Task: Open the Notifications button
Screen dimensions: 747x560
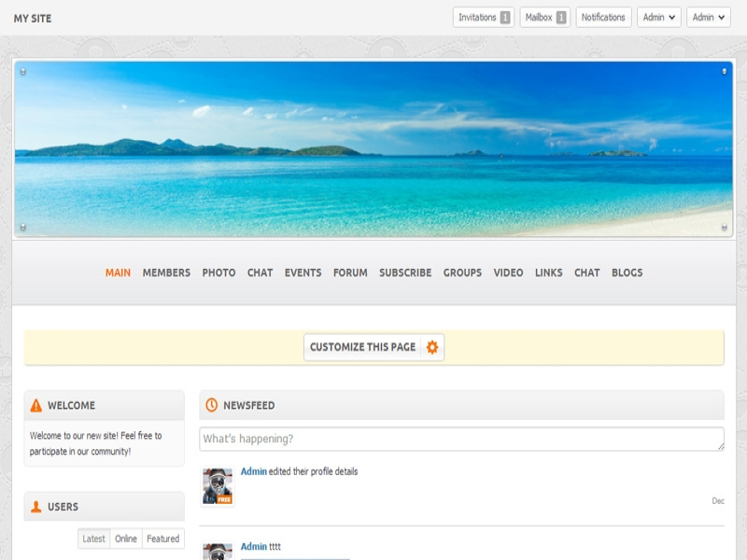Action: 603,18
